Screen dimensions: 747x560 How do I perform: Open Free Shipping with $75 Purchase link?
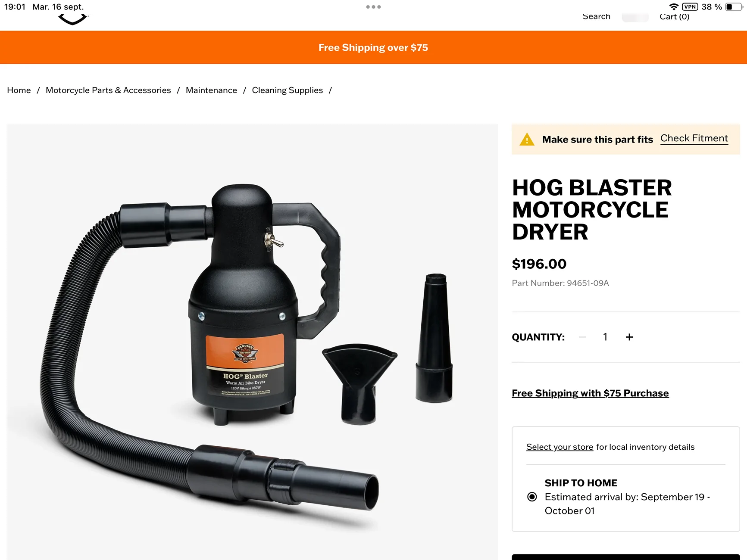pyautogui.click(x=590, y=393)
